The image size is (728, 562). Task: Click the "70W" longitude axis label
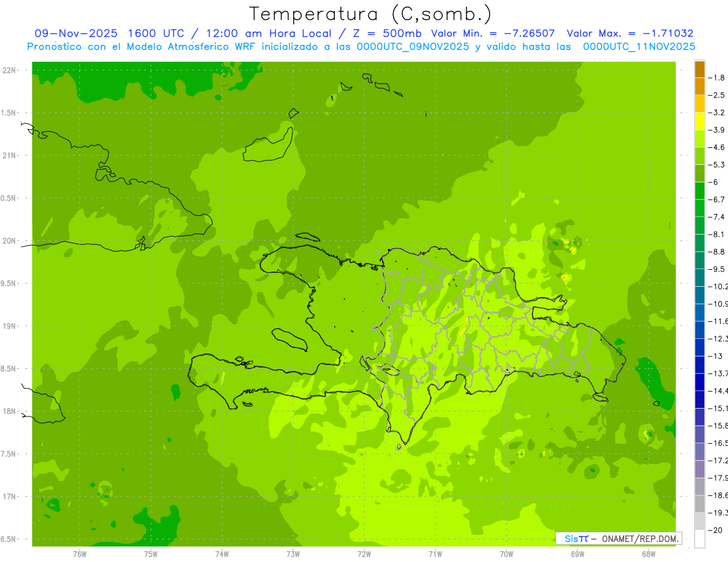coord(507,554)
